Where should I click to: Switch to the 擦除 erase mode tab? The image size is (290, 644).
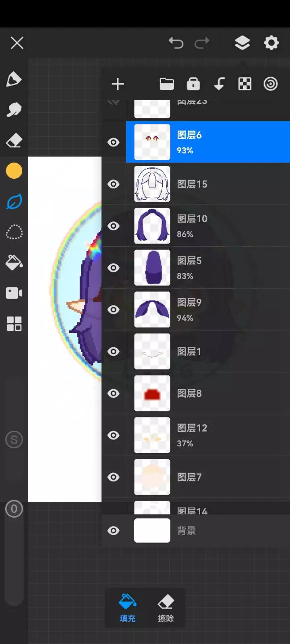166,608
